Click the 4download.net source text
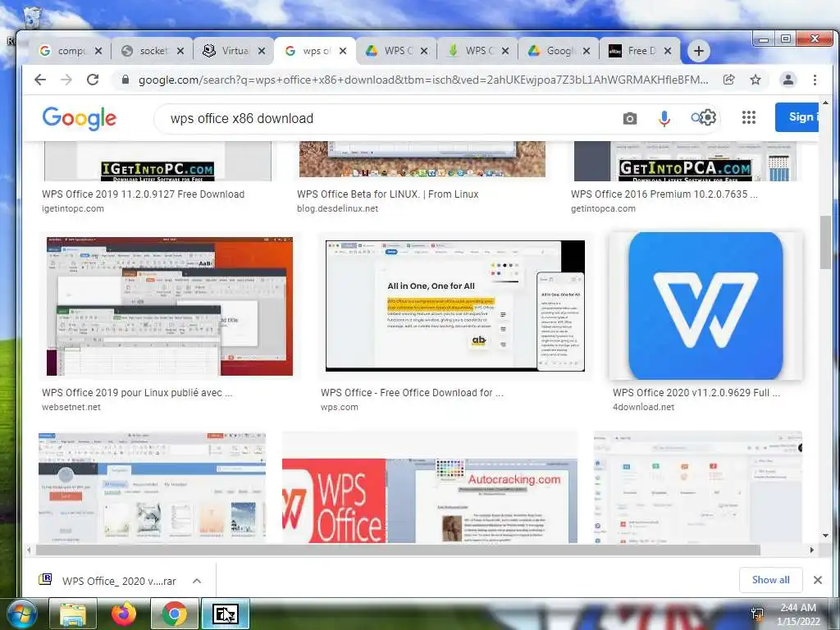This screenshot has height=630, width=840. pyautogui.click(x=643, y=407)
